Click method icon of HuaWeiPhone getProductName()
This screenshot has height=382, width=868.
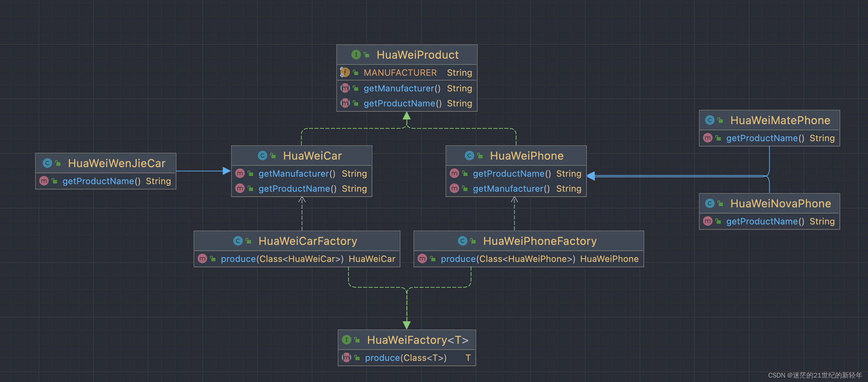(454, 173)
